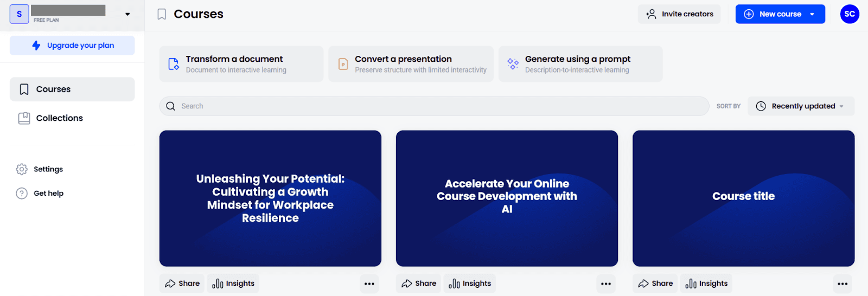
Task: Click the Upgrade your plan button
Action: [x=72, y=46]
